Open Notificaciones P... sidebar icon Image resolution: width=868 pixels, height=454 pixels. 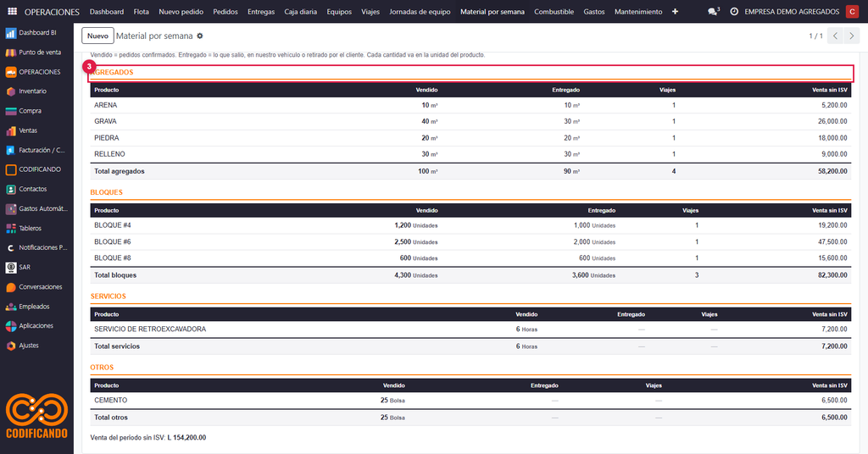[x=10, y=247]
